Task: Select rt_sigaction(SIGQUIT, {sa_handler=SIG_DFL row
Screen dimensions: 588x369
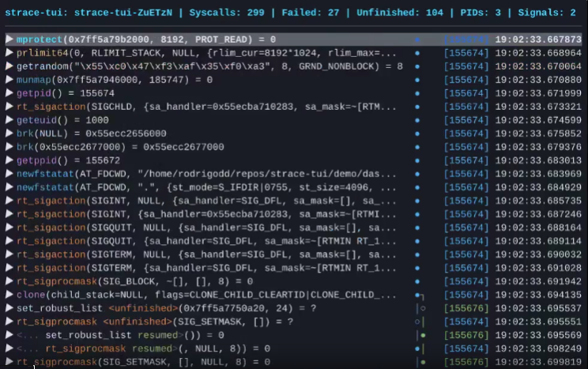Action: (x=206, y=241)
